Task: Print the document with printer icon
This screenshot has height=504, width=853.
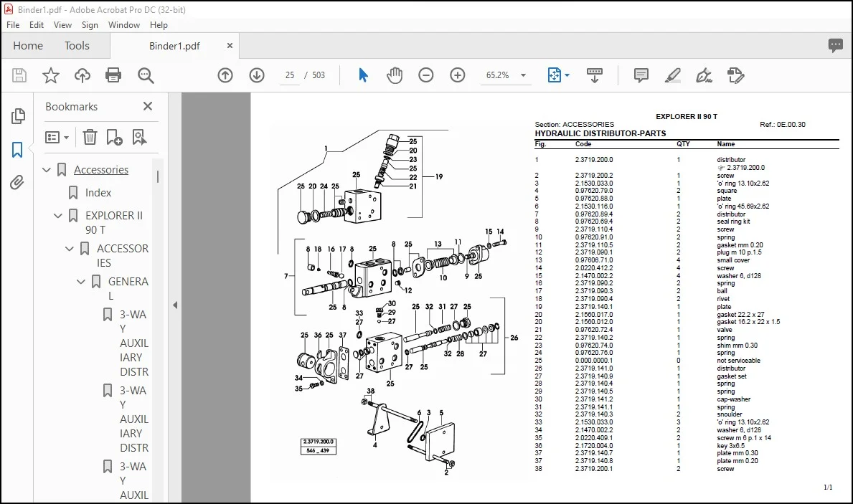Action: pyautogui.click(x=113, y=75)
